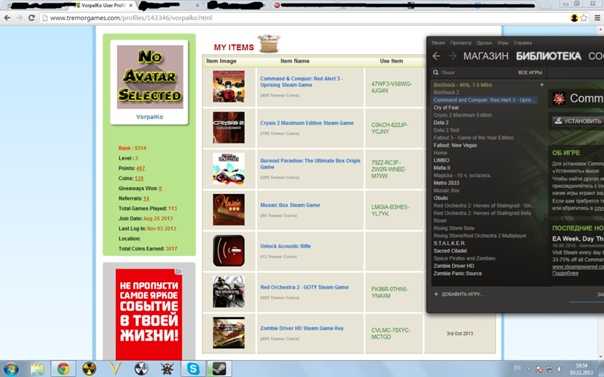Viewport: 604px width, 377px height.
Task: Collapse the games list using the small arrow
Action: pos(542,85)
